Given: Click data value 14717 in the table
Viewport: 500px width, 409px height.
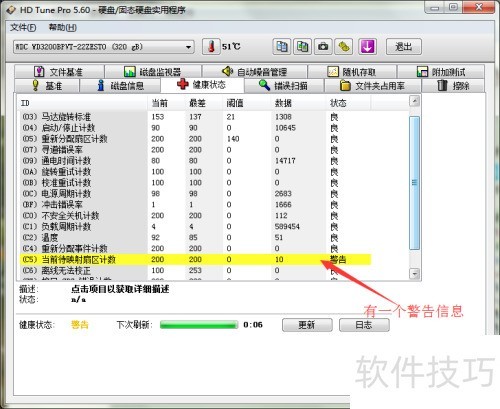Looking at the screenshot, I should tap(285, 161).
